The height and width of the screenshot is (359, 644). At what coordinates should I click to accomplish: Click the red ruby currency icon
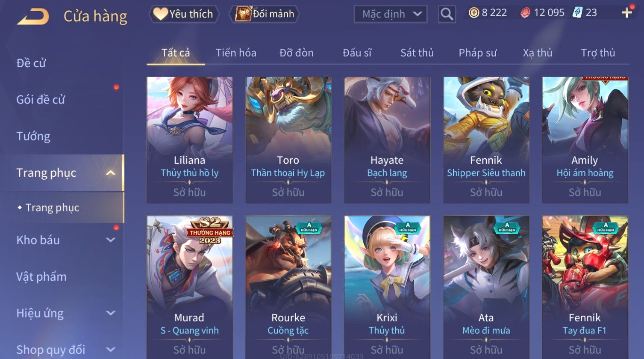(525, 13)
